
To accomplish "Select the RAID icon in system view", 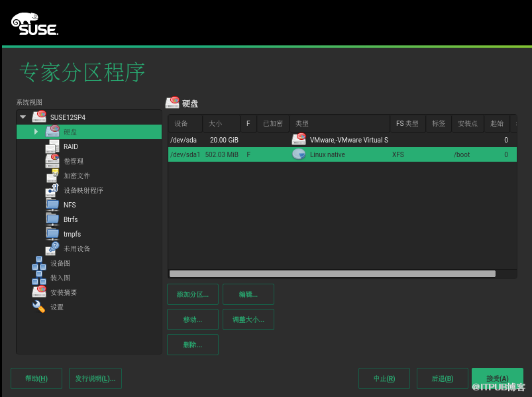I will point(52,146).
